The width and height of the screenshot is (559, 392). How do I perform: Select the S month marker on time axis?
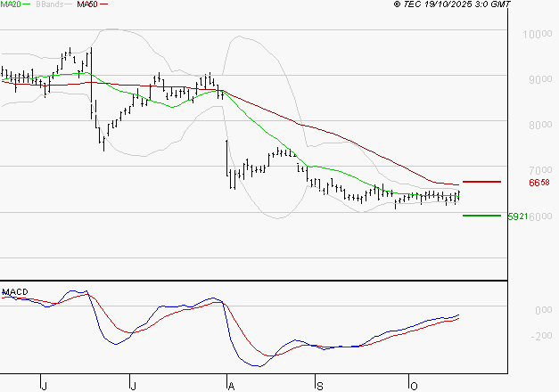[319, 385]
